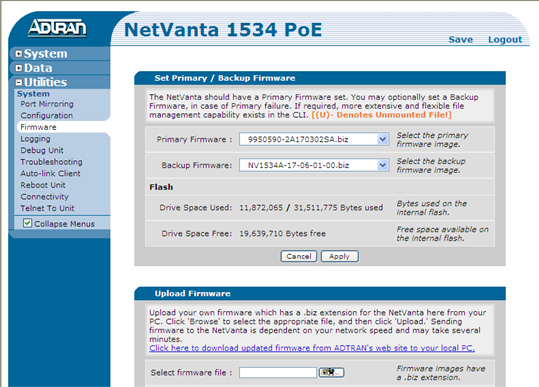
Task: Click the 'Backup Firmware:' label
Action: [197, 165]
